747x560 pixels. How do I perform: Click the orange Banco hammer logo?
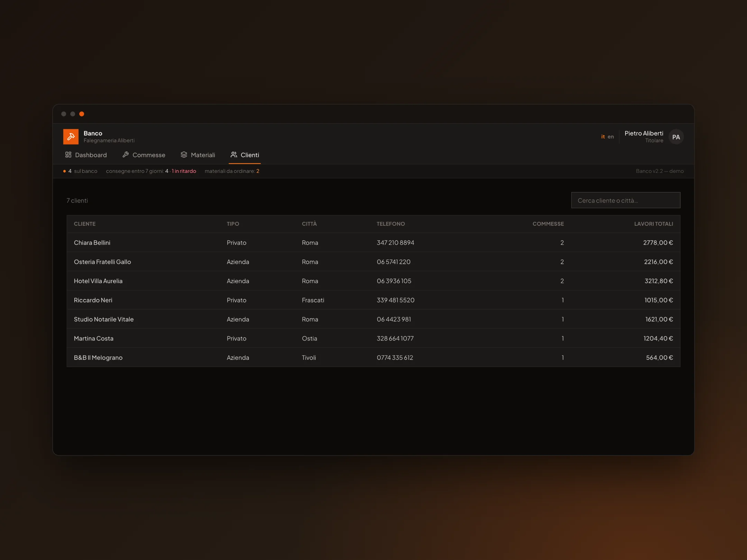[71, 137]
